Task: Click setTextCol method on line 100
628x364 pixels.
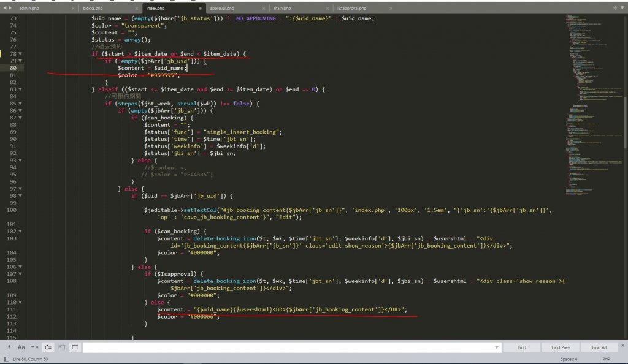Action: point(200,210)
